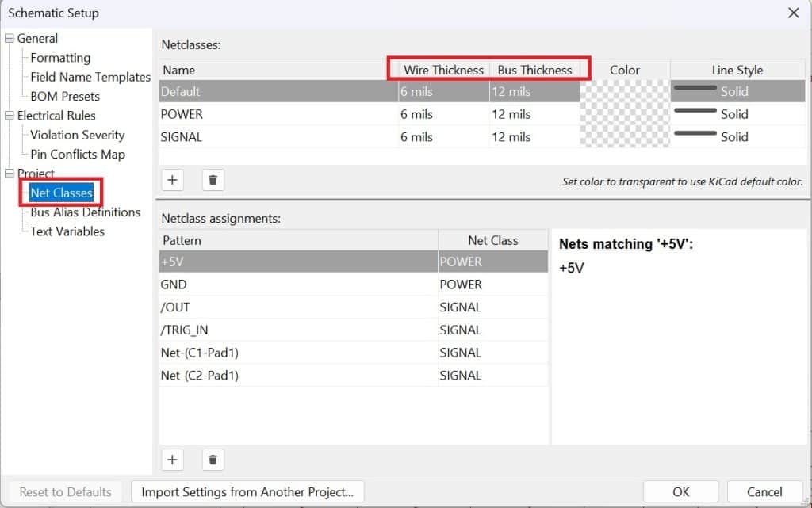Collapse the General tree section
The image size is (812, 508).
pos(10,38)
